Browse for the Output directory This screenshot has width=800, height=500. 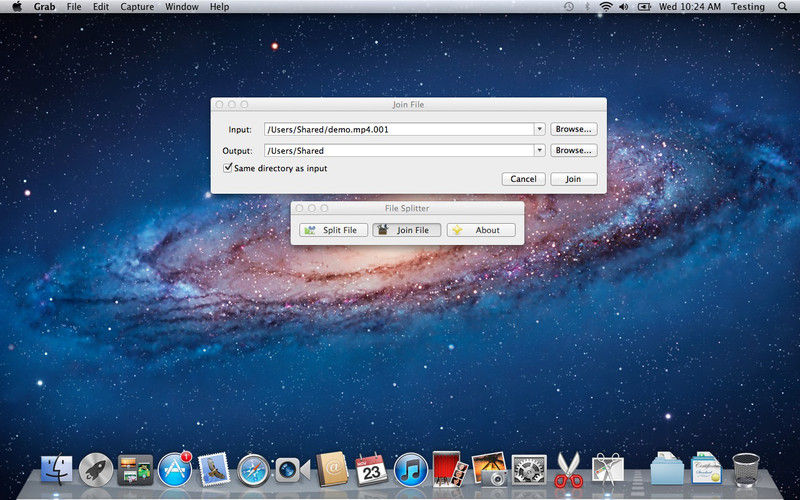tap(573, 151)
